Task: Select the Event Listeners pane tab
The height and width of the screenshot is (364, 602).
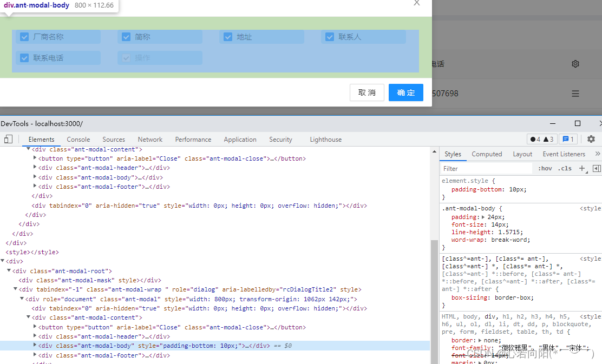Action: click(x=564, y=154)
